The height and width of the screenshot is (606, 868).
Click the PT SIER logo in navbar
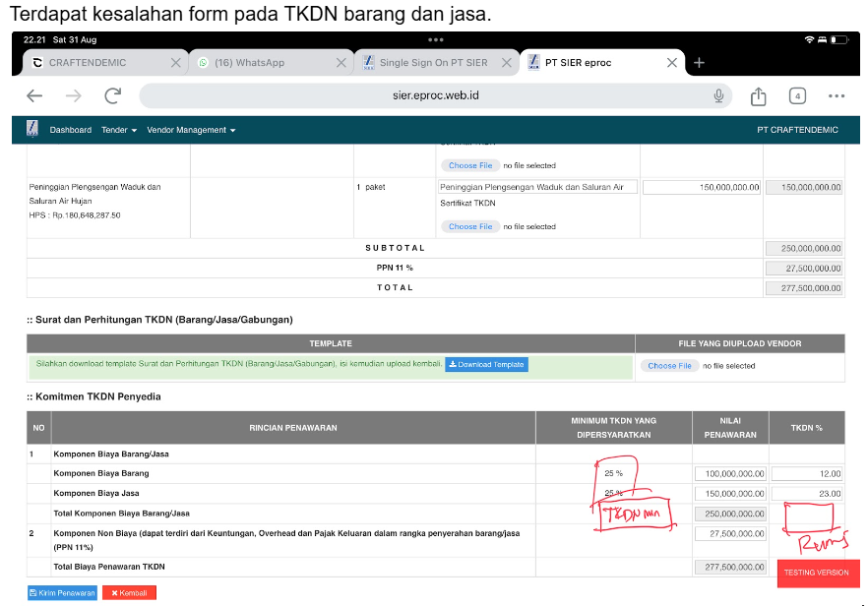[32, 129]
